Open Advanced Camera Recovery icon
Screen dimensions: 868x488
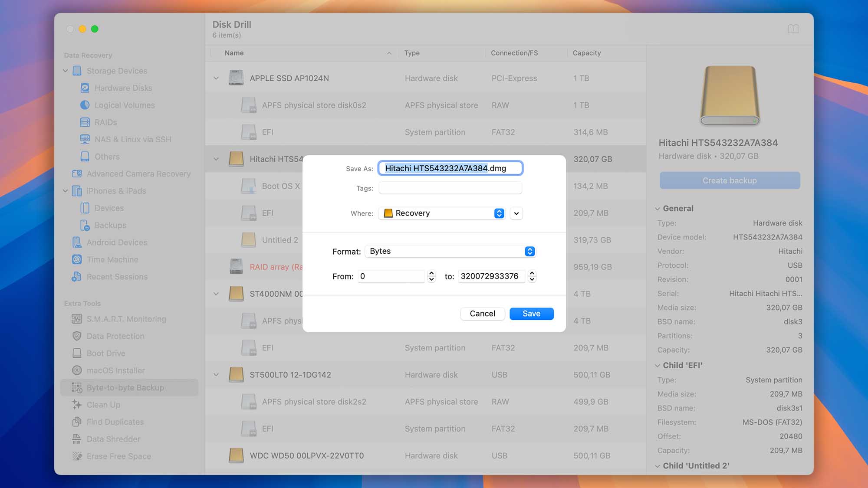[77, 174]
